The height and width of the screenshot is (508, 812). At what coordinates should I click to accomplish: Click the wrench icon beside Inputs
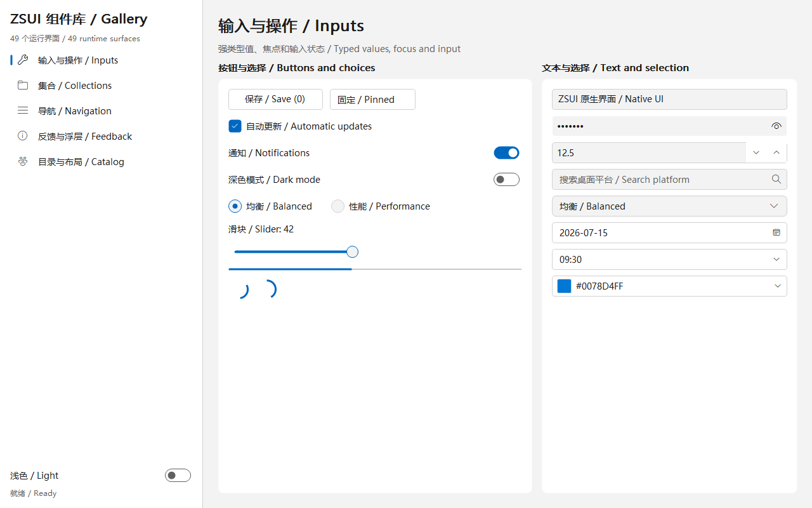click(23, 60)
